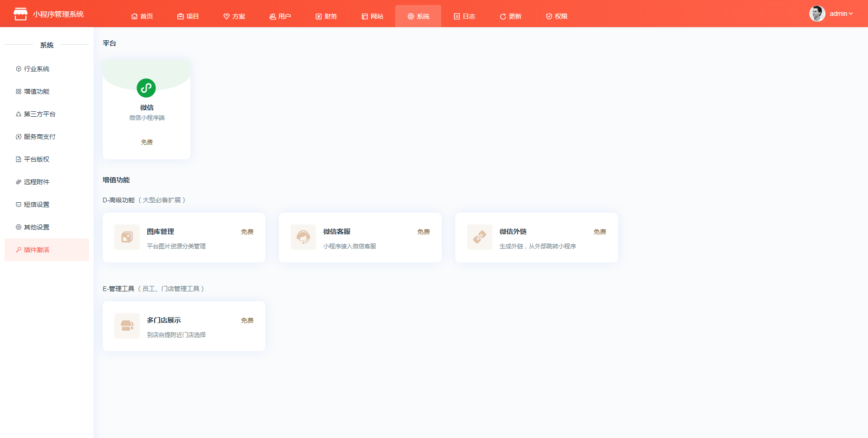Click the 图库管理 card title
868x438 pixels.
160,232
